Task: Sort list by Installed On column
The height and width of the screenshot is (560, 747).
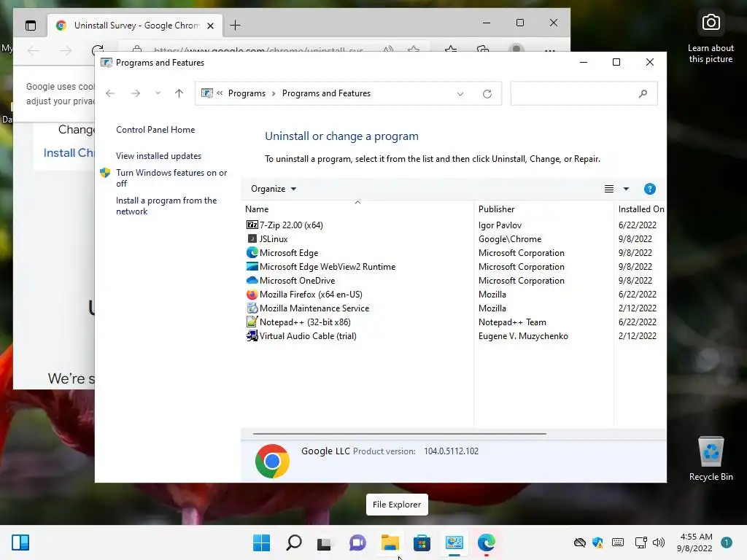Action: pos(640,209)
